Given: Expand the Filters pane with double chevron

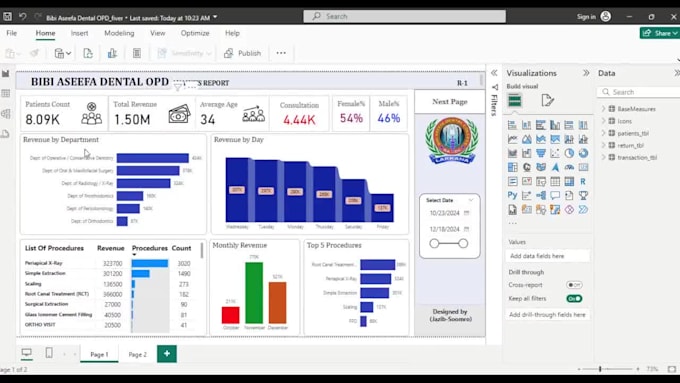Looking at the screenshot, I should coord(494,73).
